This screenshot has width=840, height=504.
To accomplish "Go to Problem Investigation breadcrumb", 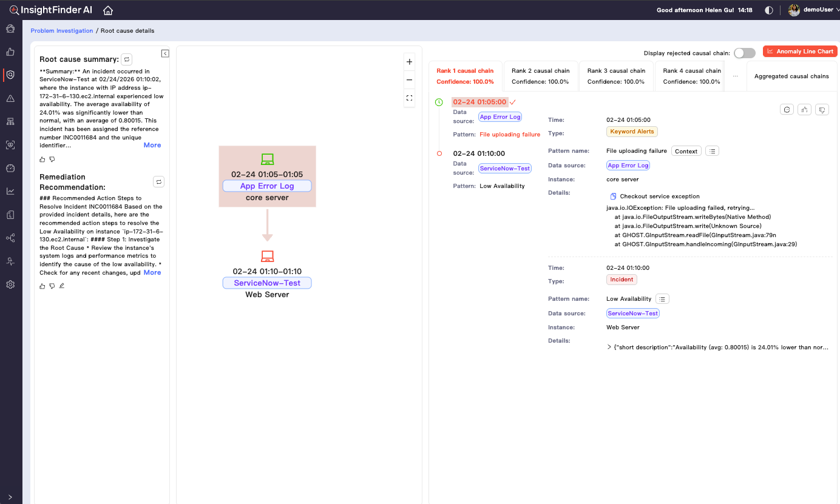I will [62, 31].
